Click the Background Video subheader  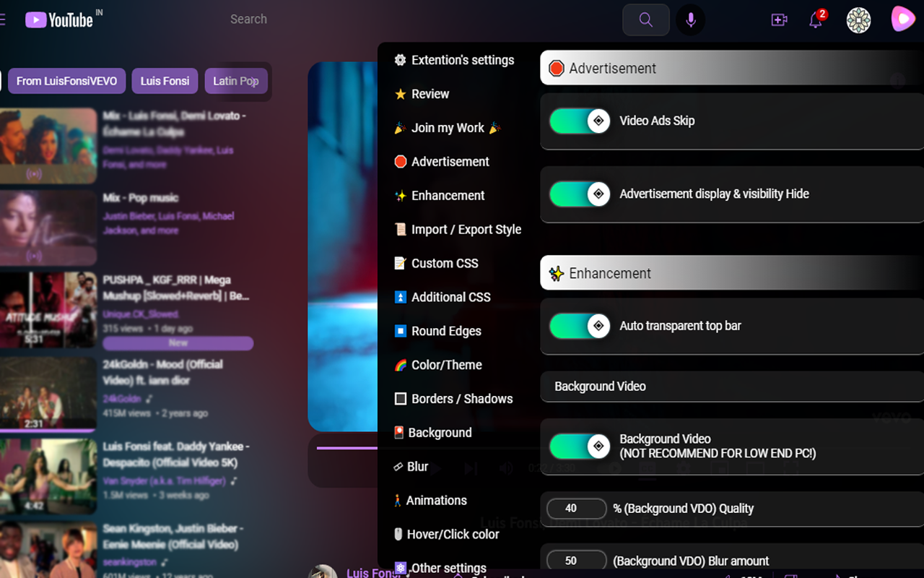coord(732,387)
